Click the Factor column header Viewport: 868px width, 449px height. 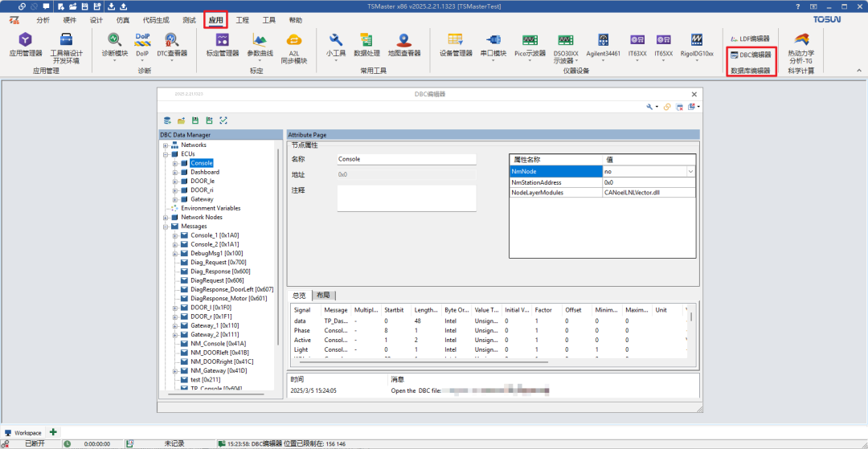click(x=547, y=310)
